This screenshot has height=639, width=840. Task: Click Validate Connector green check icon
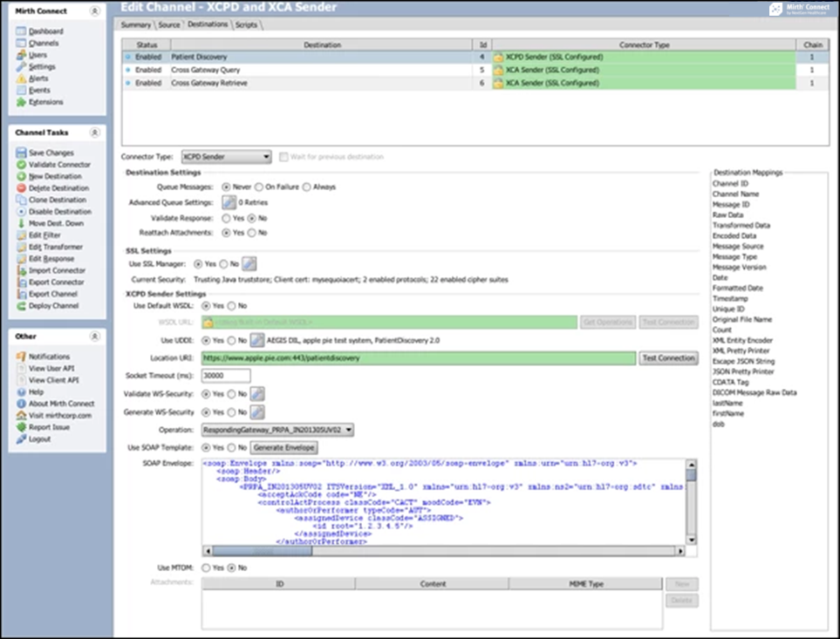(21, 165)
